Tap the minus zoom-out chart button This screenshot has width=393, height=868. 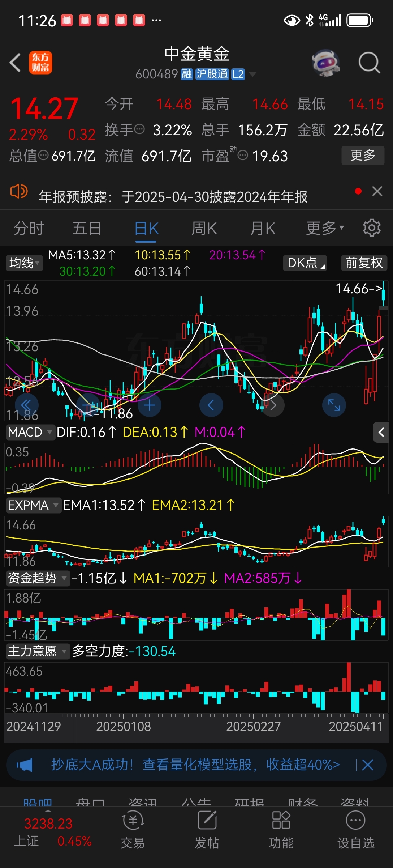(x=88, y=405)
